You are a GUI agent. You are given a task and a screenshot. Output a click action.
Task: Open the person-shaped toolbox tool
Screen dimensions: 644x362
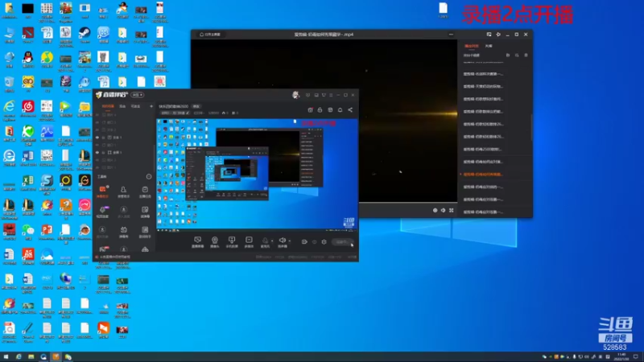click(x=123, y=191)
